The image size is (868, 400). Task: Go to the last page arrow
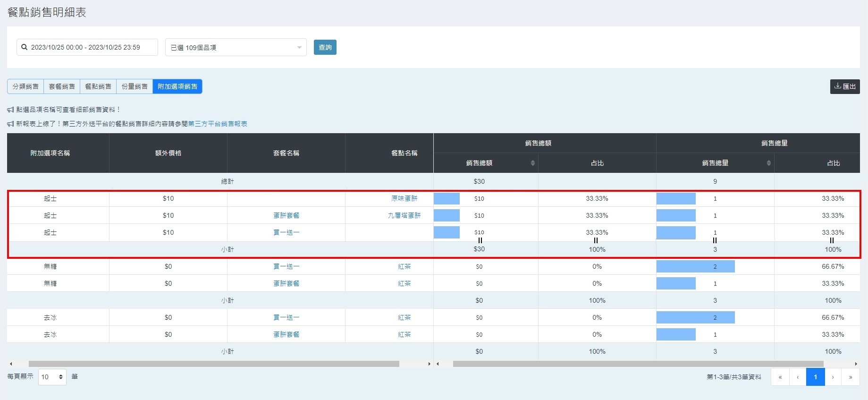[x=851, y=377]
